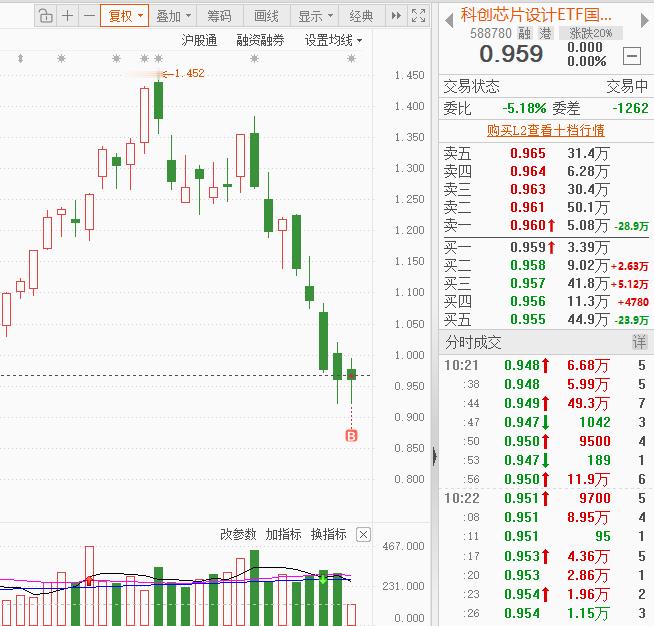
Task: Go to next stock with right arrow
Action: click(644, 20)
